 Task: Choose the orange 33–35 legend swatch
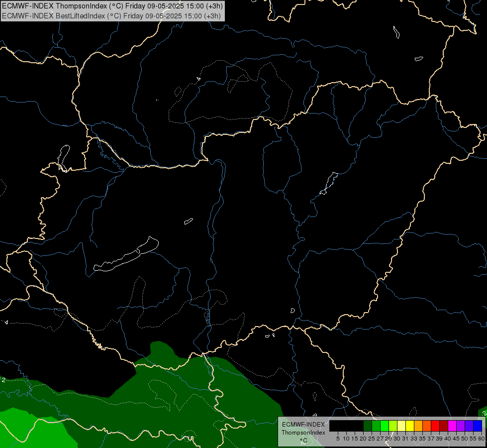pos(418,426)
